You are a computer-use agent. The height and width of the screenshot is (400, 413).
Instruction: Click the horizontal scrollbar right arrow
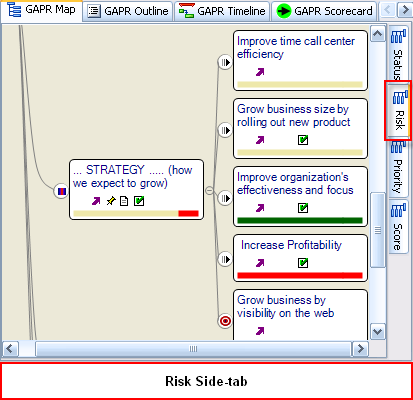point(360,349)
